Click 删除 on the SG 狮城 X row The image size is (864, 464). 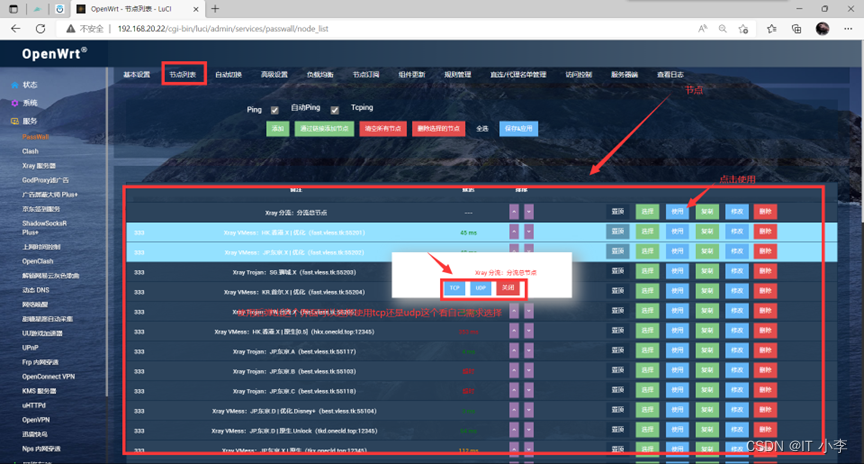tap(765, 271)
